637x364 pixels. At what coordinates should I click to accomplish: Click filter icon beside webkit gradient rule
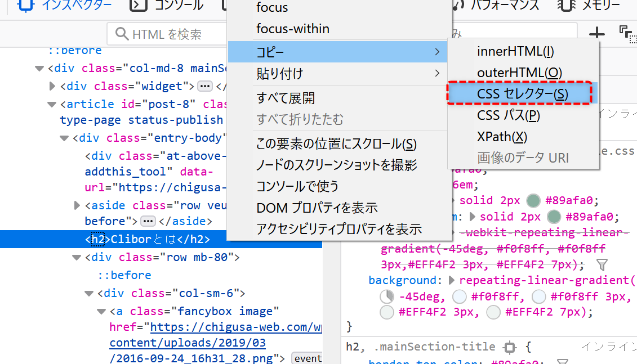pos(602,265)
